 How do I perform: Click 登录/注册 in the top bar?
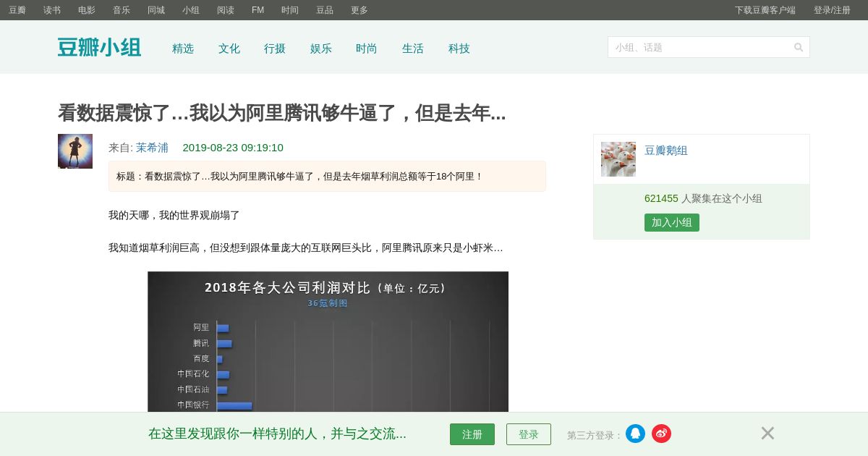point(832,10)
